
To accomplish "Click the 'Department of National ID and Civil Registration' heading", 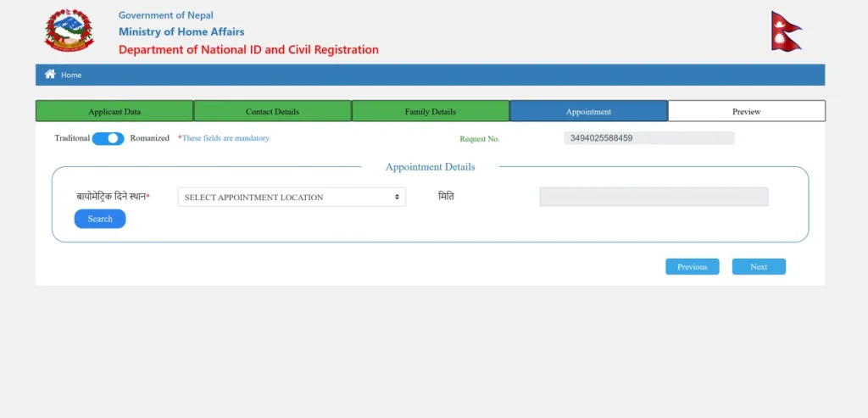I will click(248, 50).
